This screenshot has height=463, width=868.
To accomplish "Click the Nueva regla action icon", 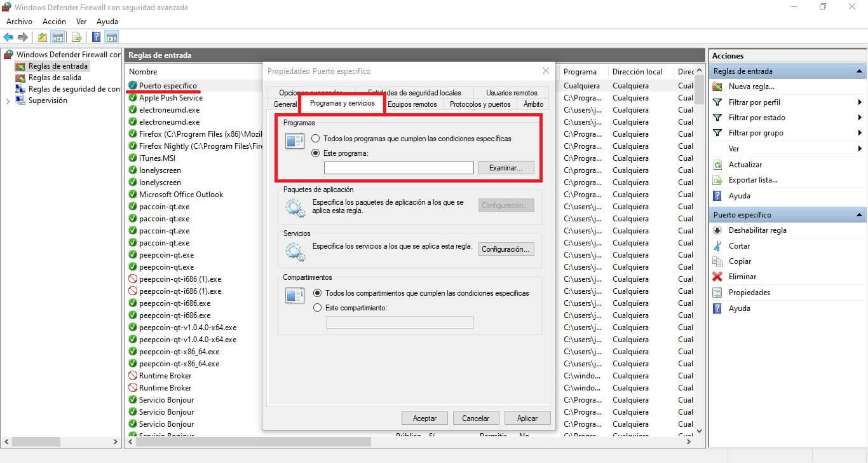I will [x=717, y=86].
